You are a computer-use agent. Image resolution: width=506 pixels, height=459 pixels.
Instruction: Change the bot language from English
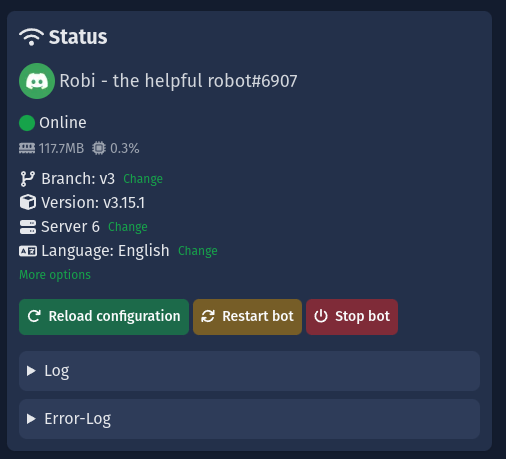pos(198,251)
